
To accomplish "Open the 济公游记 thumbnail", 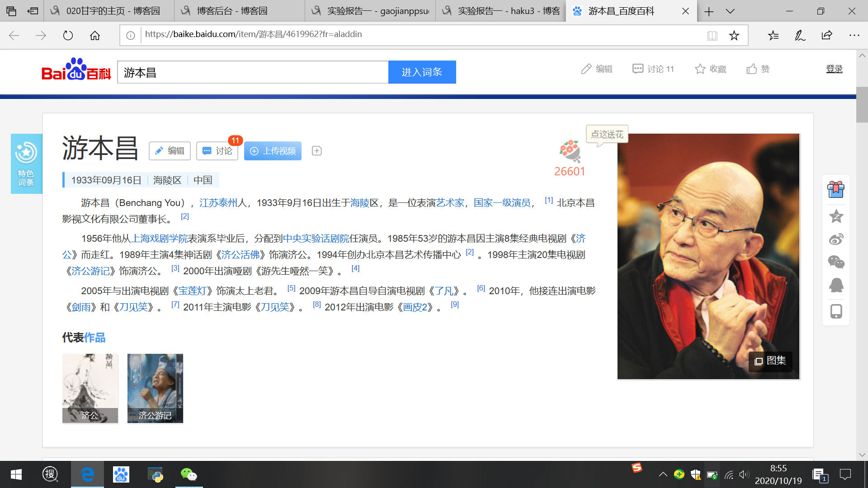I will (155, 388).
